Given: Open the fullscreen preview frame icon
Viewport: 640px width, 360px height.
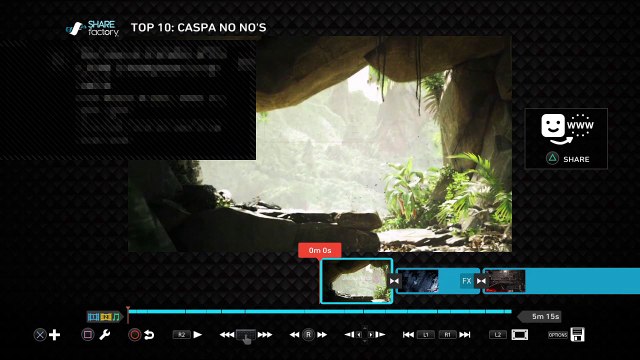Looking at the screenshot, I should point(520,335).
